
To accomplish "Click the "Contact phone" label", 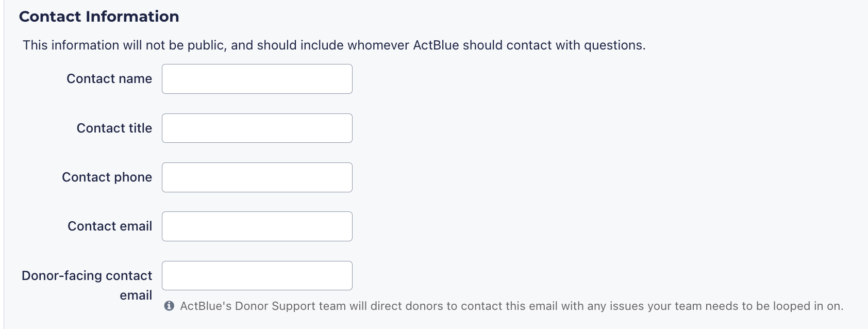I will (x=107, y=177).
